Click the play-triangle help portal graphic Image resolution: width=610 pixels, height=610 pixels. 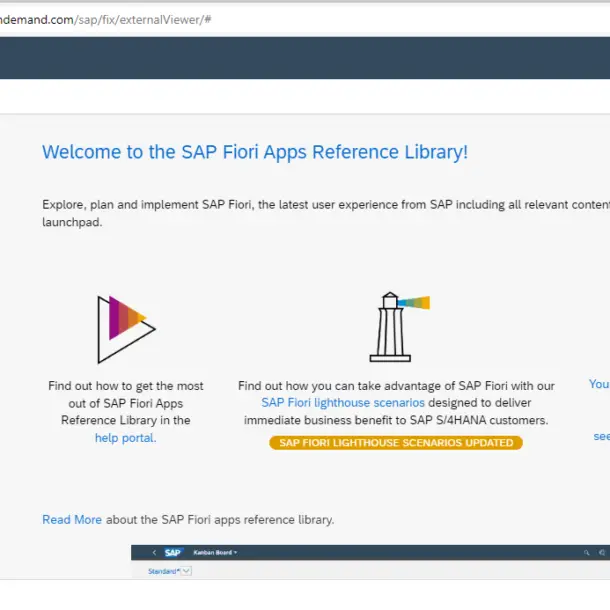click(x=126, y=330)
